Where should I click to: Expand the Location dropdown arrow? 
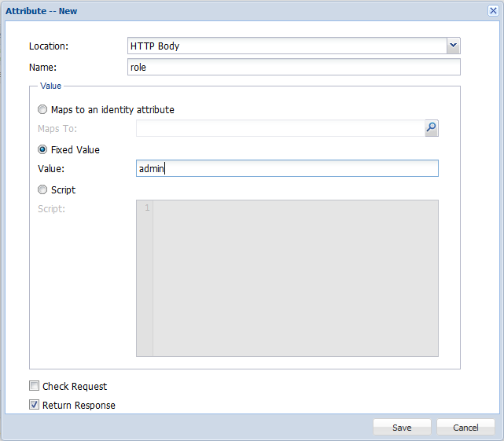pyautogui.click(x=453, y=46)
